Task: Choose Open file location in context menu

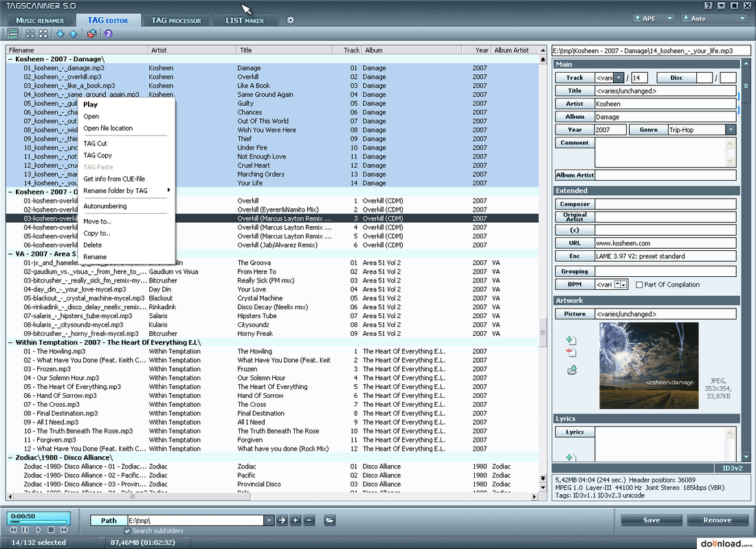Action: 108,128
